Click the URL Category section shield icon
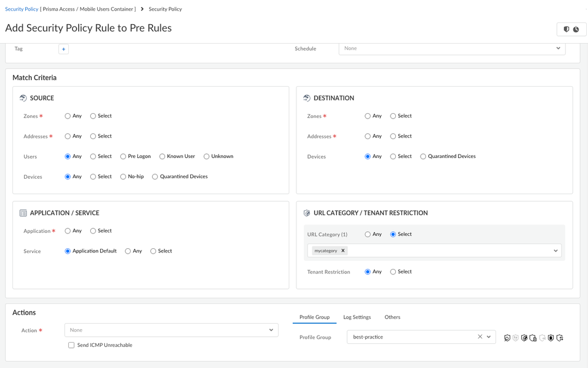Screen dimensions: 588x368 [306, 213]
